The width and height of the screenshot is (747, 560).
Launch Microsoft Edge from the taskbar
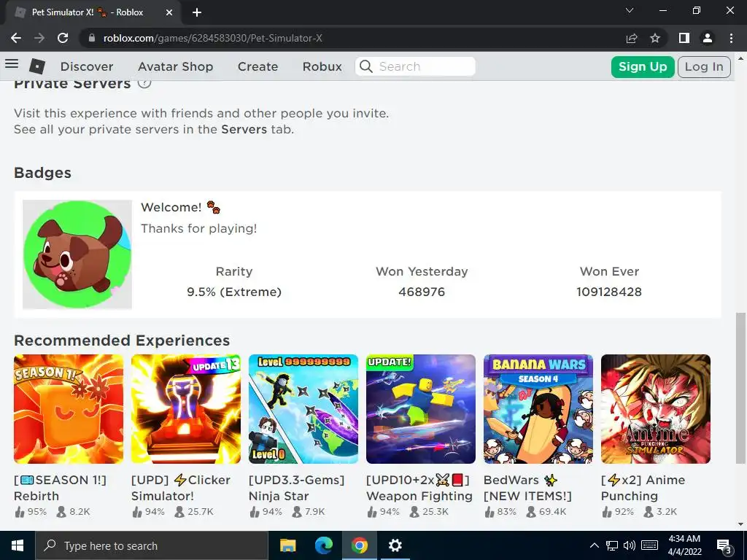323,545
